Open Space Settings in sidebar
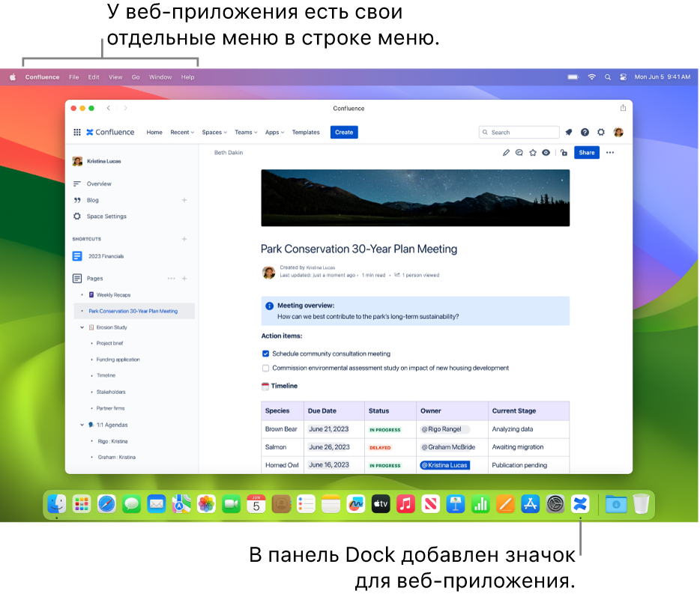The image size is (700, 600). 106,216
